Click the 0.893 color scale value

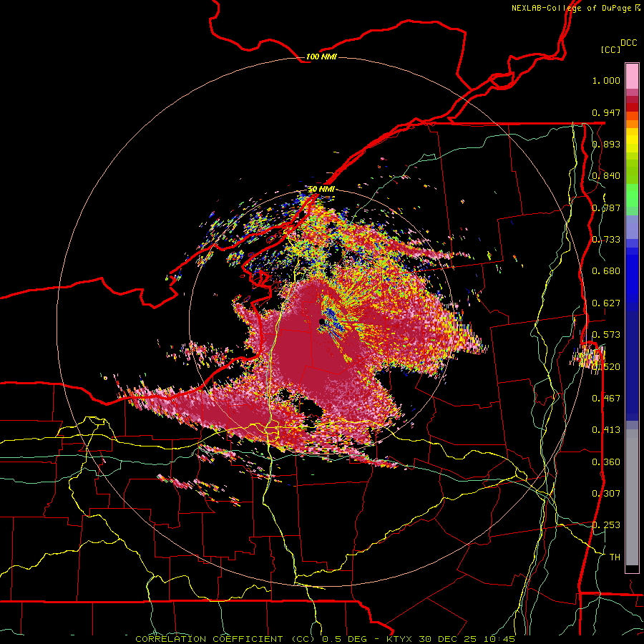click(x=606, y=144)
